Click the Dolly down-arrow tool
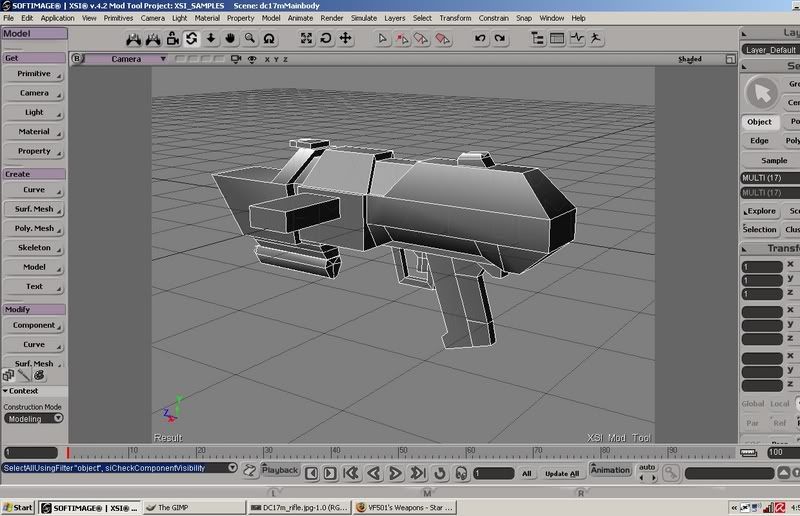 tap(211, 38)
